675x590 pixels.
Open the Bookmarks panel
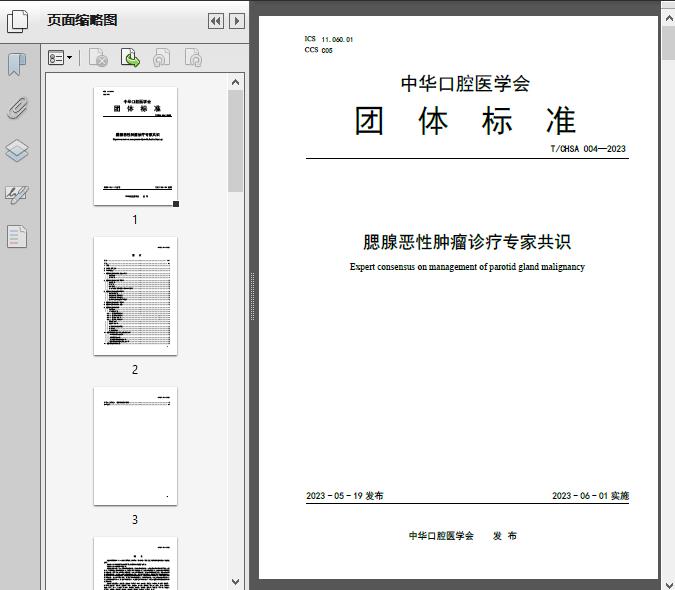pos(17,65)
